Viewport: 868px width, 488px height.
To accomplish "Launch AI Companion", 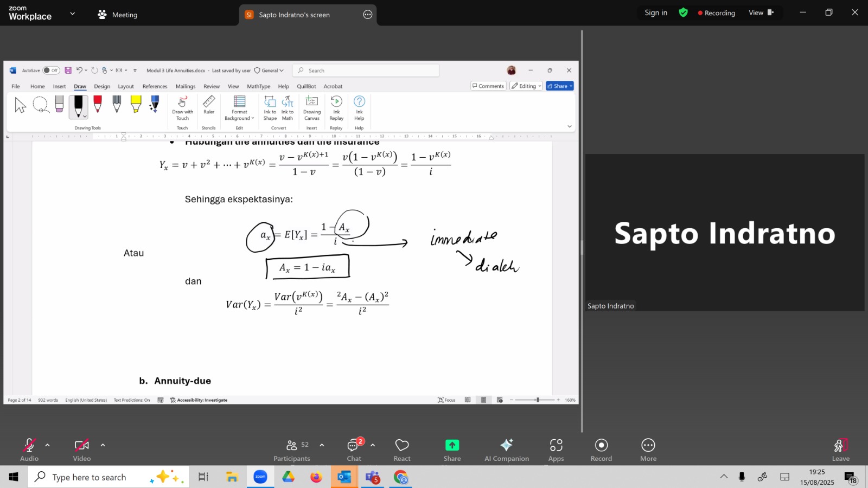I will 506,446.
